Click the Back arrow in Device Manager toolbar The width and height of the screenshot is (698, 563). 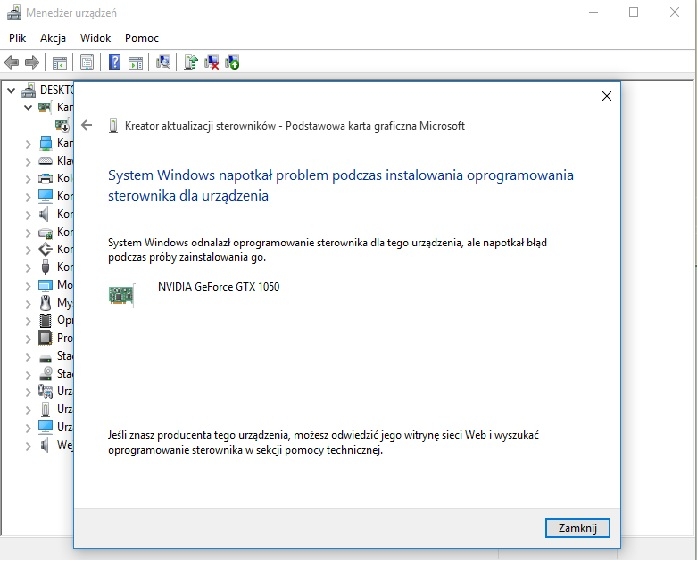[12, 62]
